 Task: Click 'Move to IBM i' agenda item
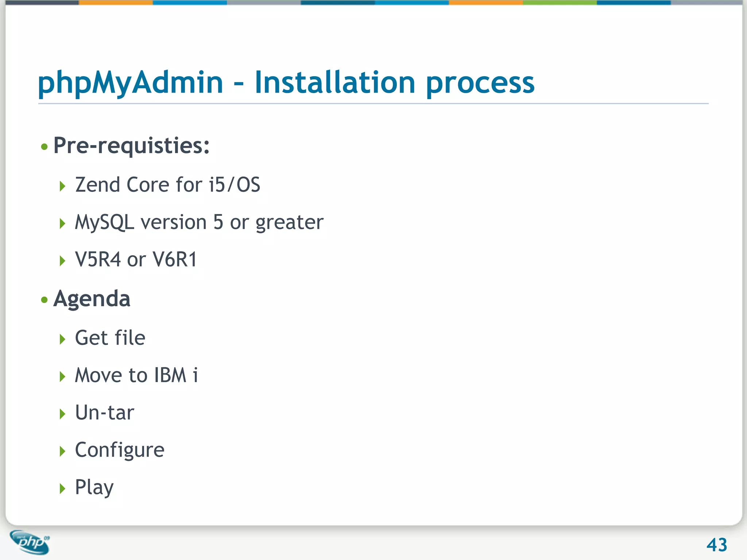click(x=136, y=375)
